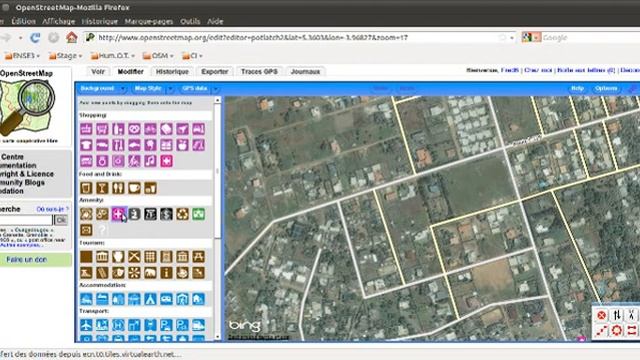This screenshot has height=360, width=640.
Task: Expand the OSM bookmarks folder
Action: (158, 56)
